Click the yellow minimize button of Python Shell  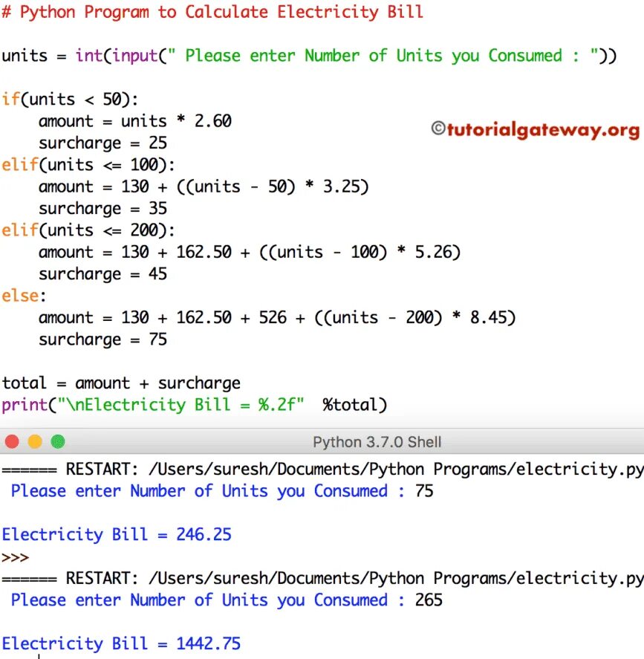point(35,442)
